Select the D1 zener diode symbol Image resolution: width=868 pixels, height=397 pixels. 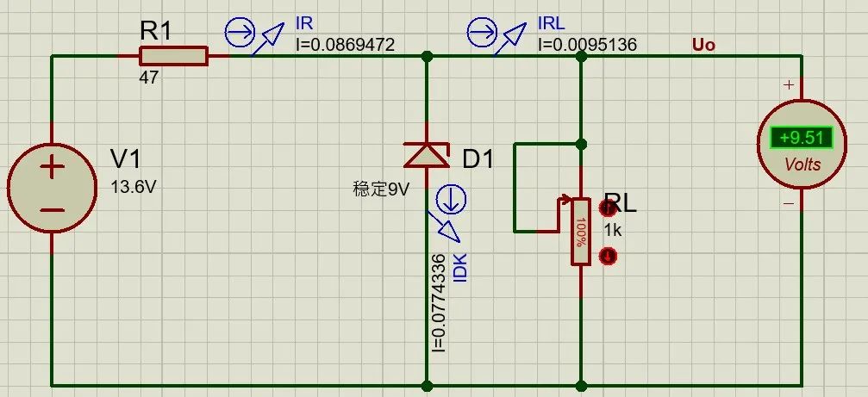click(x=427, y=155)
